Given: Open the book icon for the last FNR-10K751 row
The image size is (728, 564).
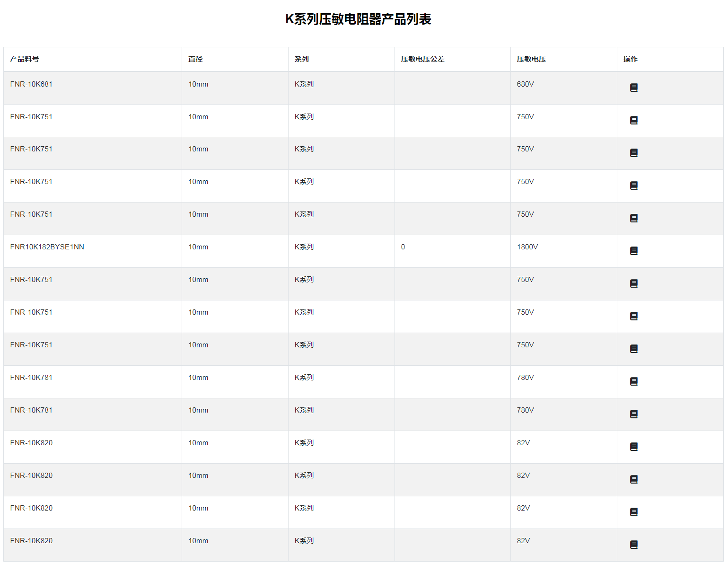Looking at the screenshot, I should (634, 349).
